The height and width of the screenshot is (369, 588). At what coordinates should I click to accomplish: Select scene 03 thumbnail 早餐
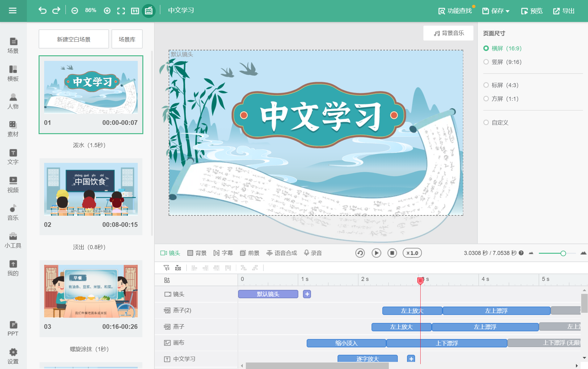click(91, 291)
